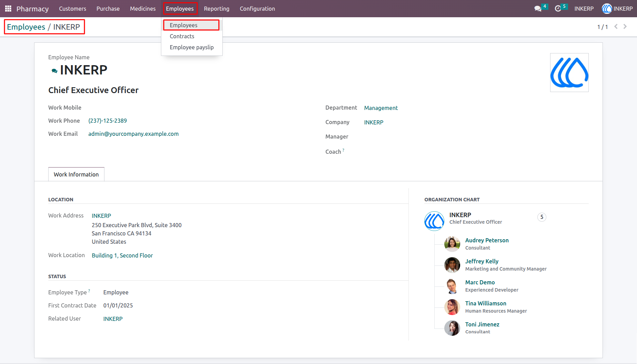This screenshot has width=637, height=364.
Task: Click Tina Williamson's avatar photo
Action: 452,307
